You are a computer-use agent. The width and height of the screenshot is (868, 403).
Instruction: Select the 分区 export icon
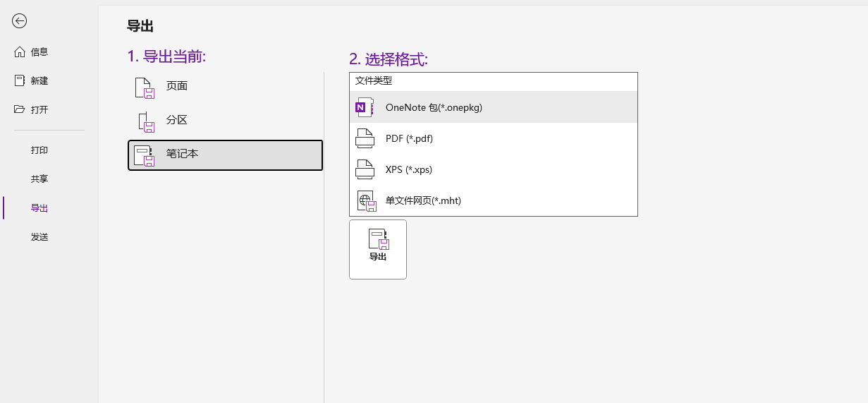pyautogui.click(x=146, y=121)
